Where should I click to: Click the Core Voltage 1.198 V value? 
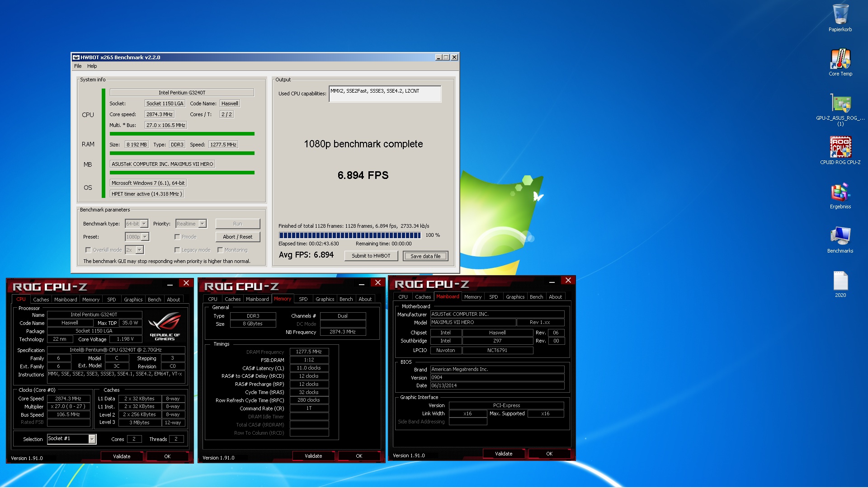pos(125,339)
